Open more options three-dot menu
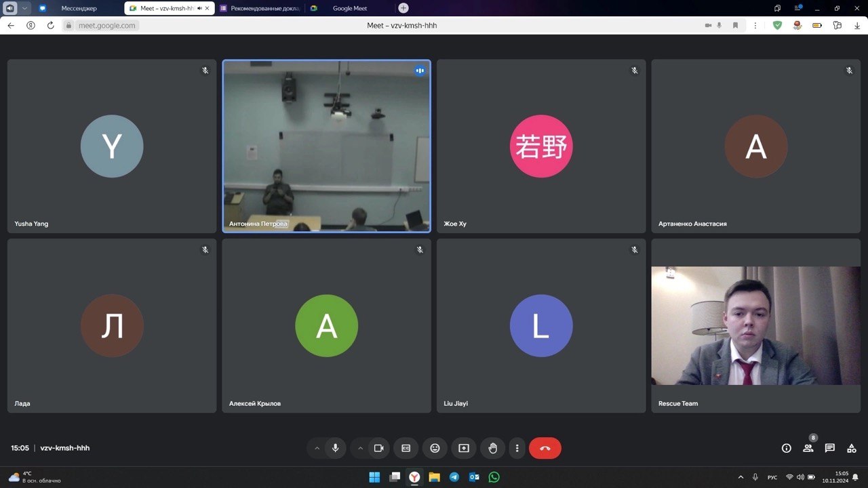Screen dimensions: 868x488 pyautogui.click(x=517, y=448)
